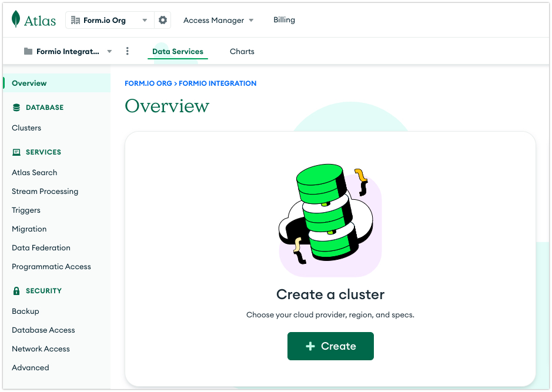Image resolution: width=552 pixels, height=392 pixels.
Task: Go to Stream Processing
Action: pos(45,192)
